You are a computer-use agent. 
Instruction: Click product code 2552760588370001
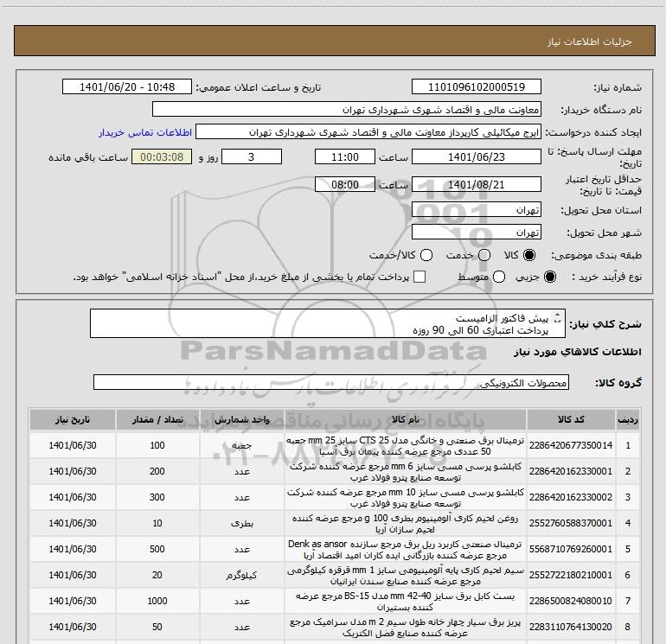571,523
